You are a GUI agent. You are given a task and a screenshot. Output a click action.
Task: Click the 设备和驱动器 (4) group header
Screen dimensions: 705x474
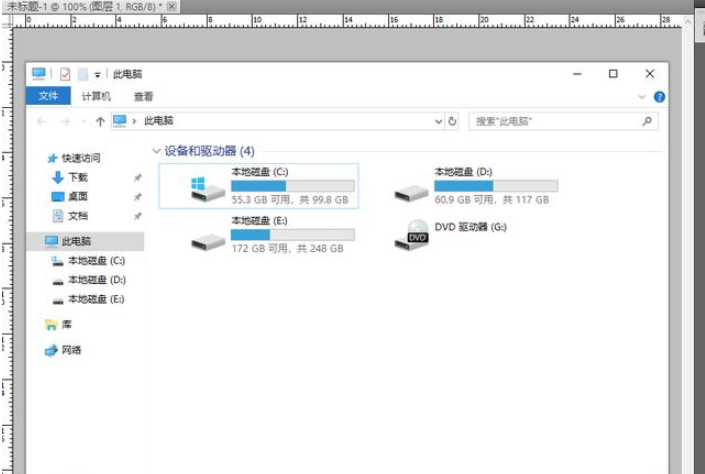[209, 151]
